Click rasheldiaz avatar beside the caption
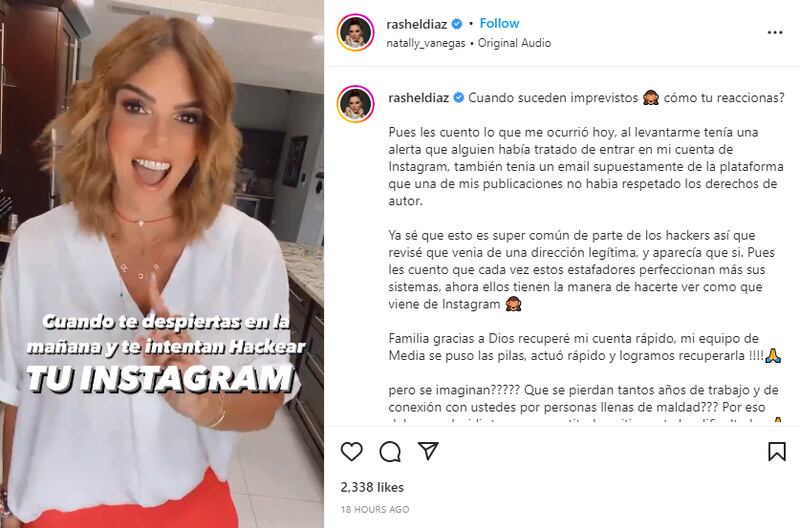Image resolution: width=800 pixels, height=528 pixels. (356, 104)
